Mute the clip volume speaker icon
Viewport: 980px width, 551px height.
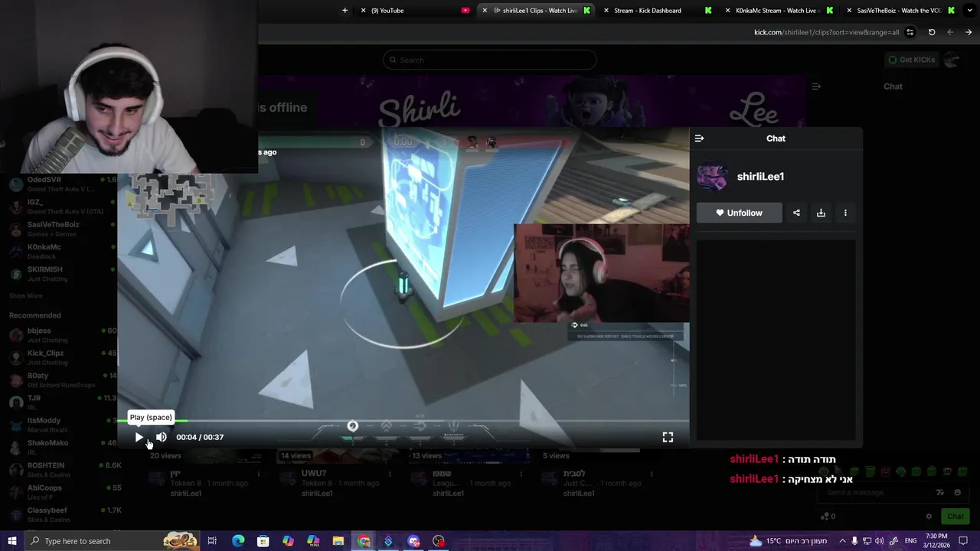[x=161, y=437]
